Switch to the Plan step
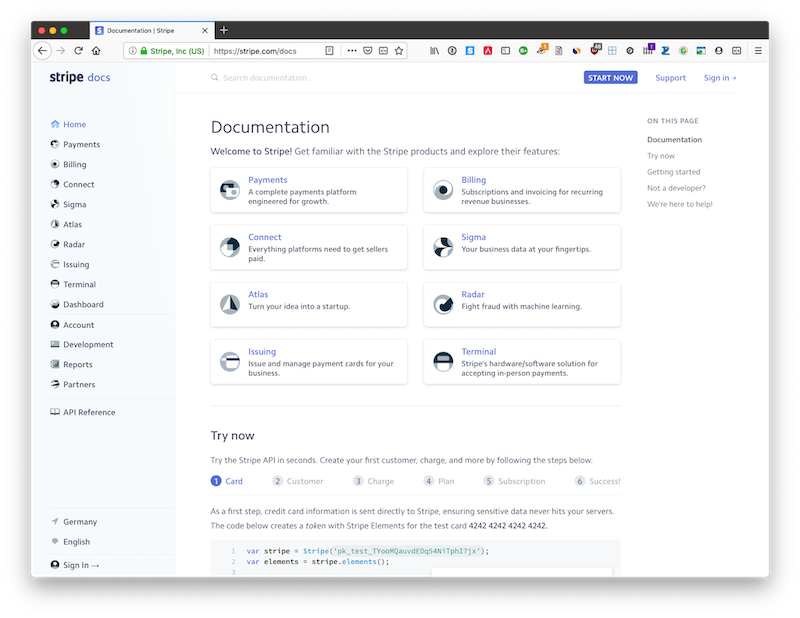This screenshot has width=800, height=618. pos(439,481)
